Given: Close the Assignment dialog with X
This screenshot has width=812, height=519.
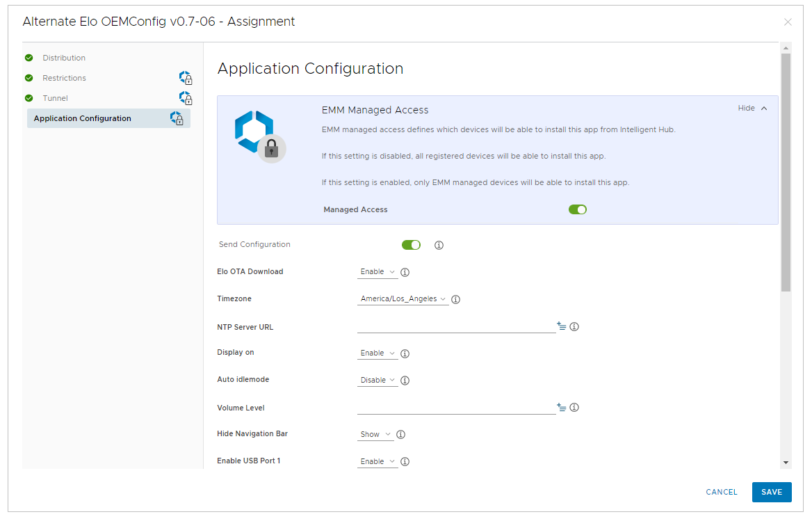Looking at the screenshot, I should pos(788,22).
